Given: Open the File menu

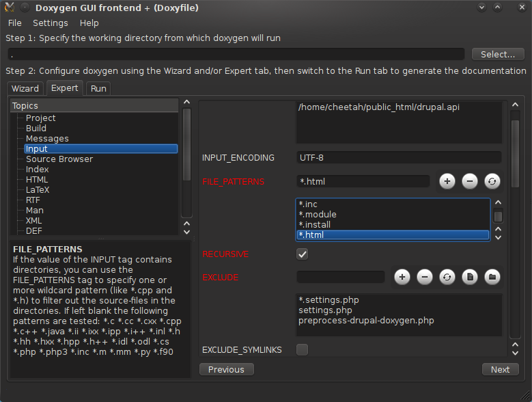Looking at the screenshot, I should (x=14, y=23).
